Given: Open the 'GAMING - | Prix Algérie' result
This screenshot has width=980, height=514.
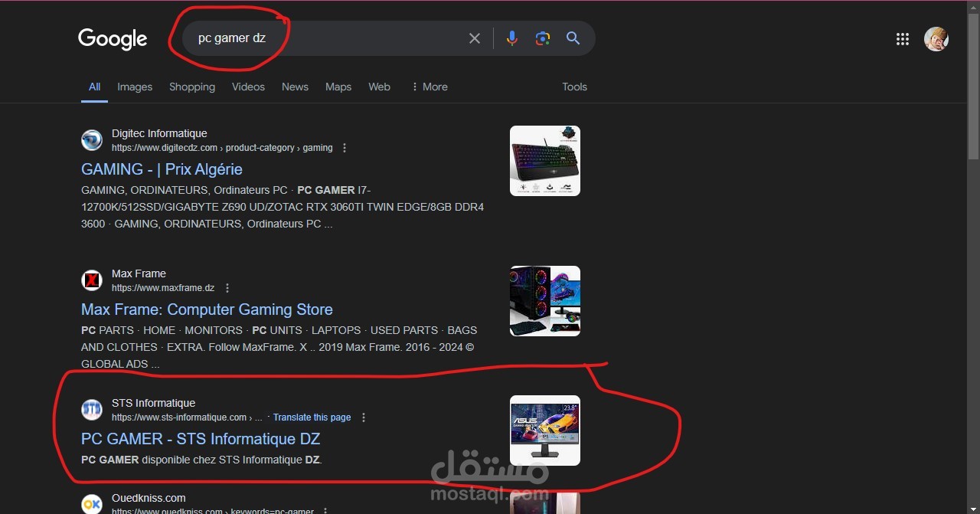Looking at the screenshot, I should [x=162, y=169].
